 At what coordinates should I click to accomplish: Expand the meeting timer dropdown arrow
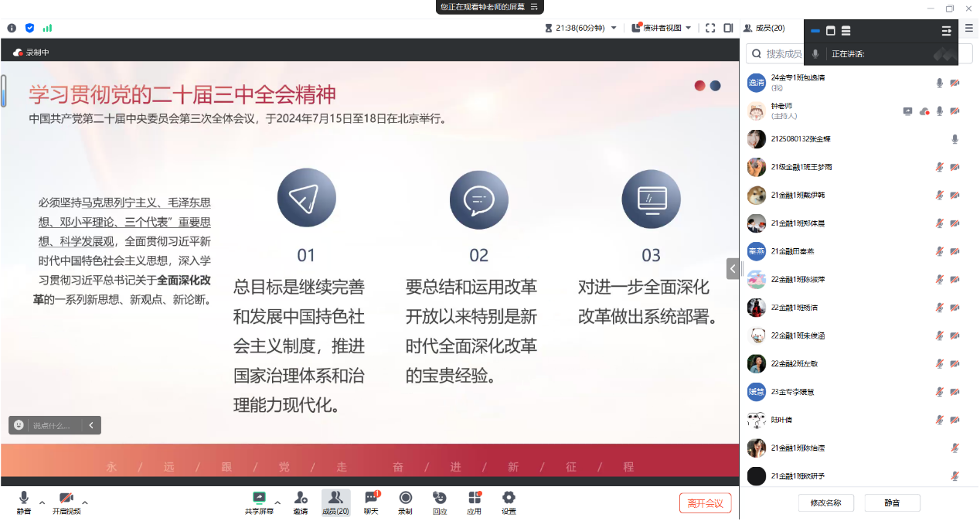coord(614,28)
